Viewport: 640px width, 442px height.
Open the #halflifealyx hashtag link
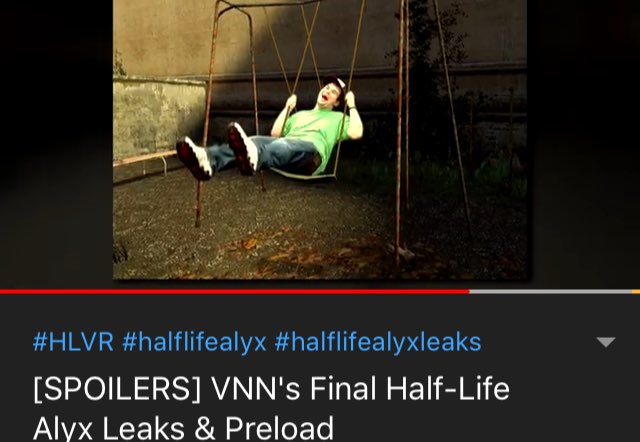coord(194,343)
